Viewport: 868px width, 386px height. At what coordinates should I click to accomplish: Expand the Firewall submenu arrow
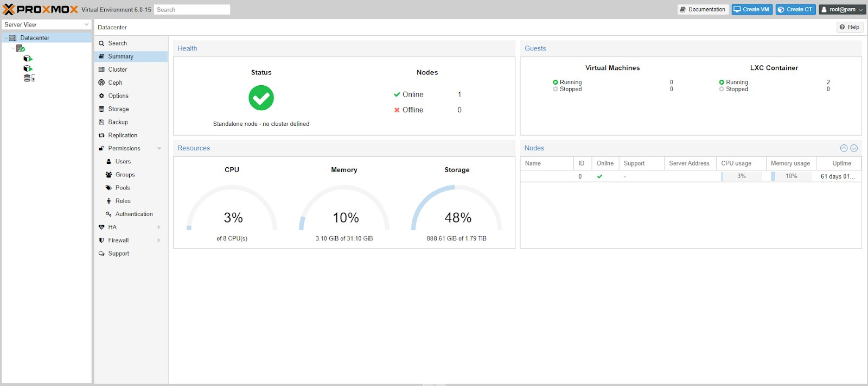click(x=159, y=241)
